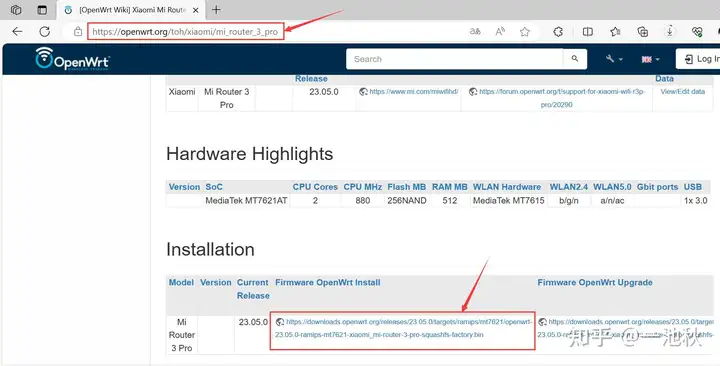Open the translate page icon
This screenshot has width=720, height=366.
click(475, 32)
